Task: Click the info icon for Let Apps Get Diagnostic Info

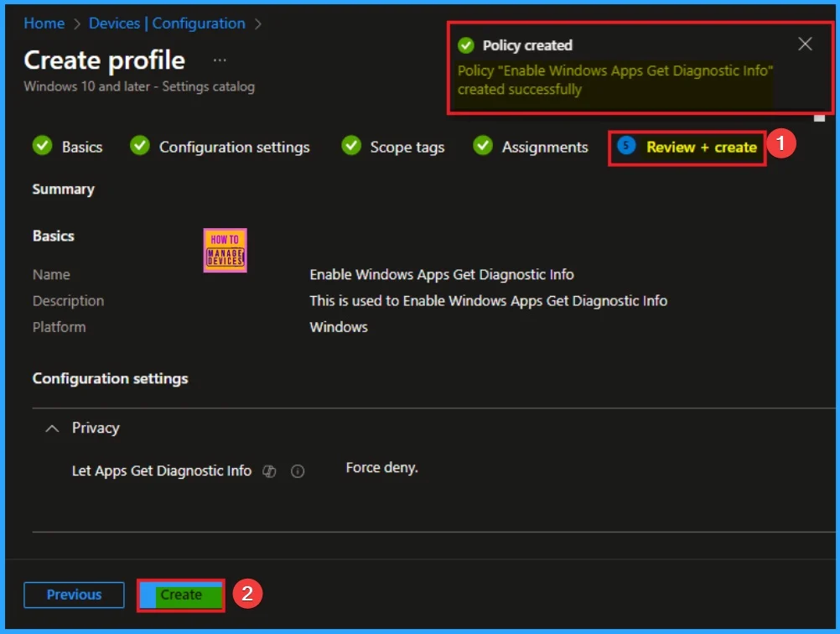Action: [297, 472]
